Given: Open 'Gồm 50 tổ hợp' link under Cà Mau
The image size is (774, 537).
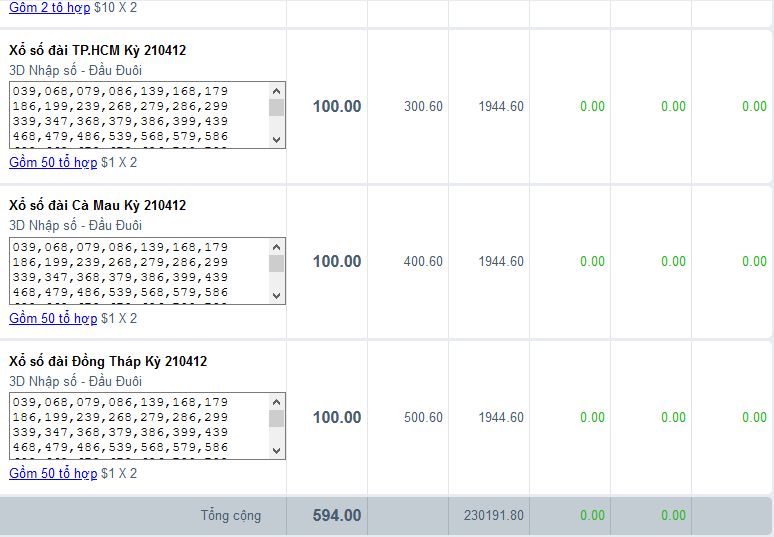Looking at the screenshot, I should point(53,318).
